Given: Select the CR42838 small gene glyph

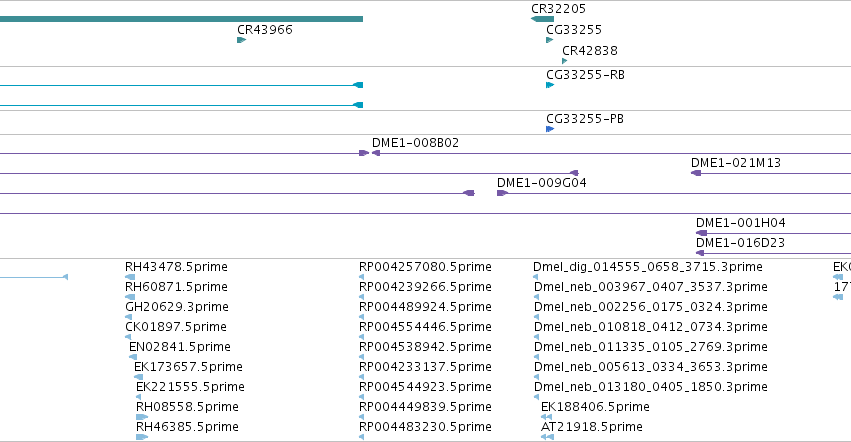Looking at the screenshot, I should [564, 61].
